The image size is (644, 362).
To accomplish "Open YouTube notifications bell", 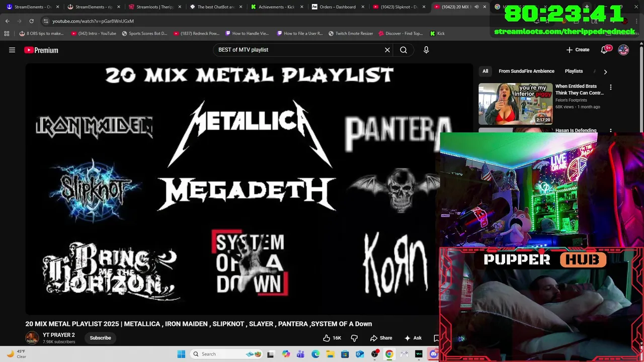I will (x=604, y=50).
